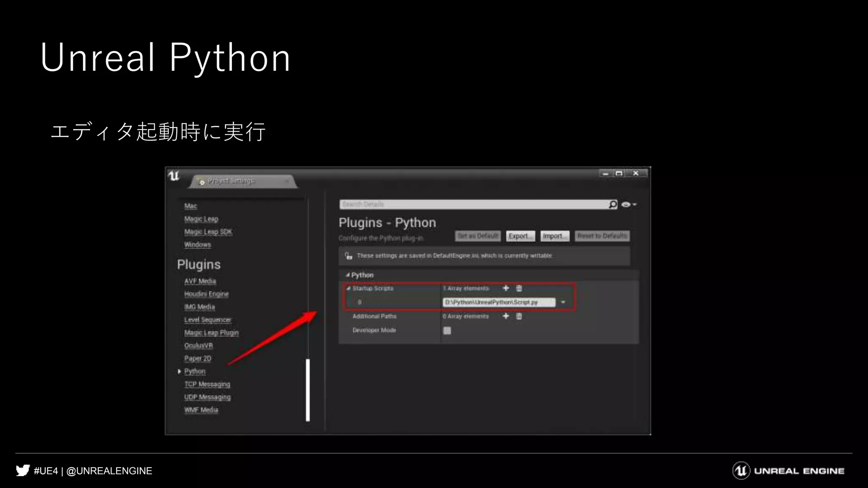The height and width of the screenshot is (488, 868).
Task: Open WMF Media plugin settings
Action: coord(201,410)
